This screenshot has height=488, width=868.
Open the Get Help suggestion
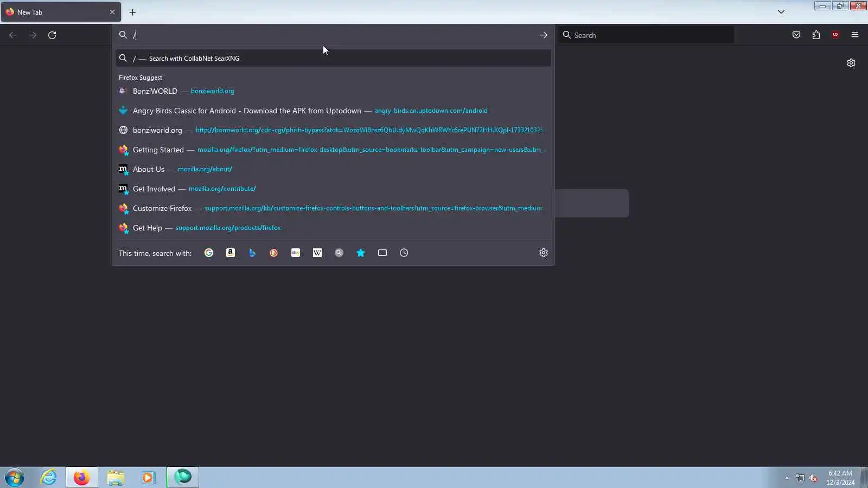(x=333, y=228)
